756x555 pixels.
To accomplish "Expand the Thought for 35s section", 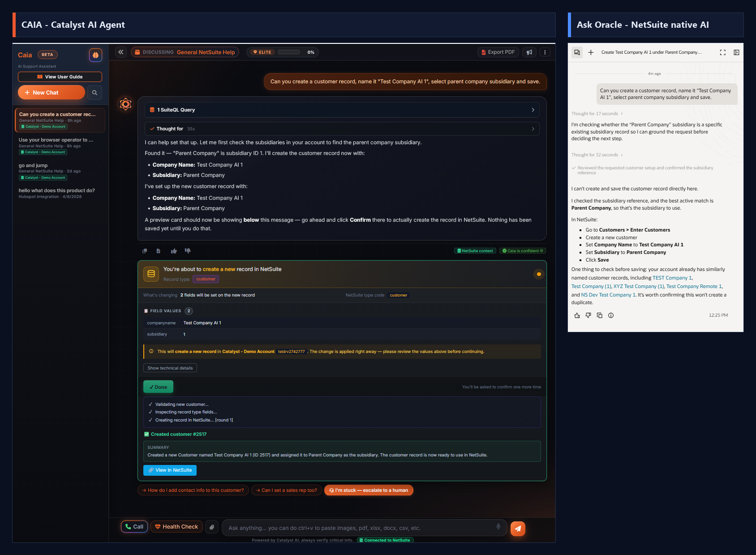I will [342, 129].
